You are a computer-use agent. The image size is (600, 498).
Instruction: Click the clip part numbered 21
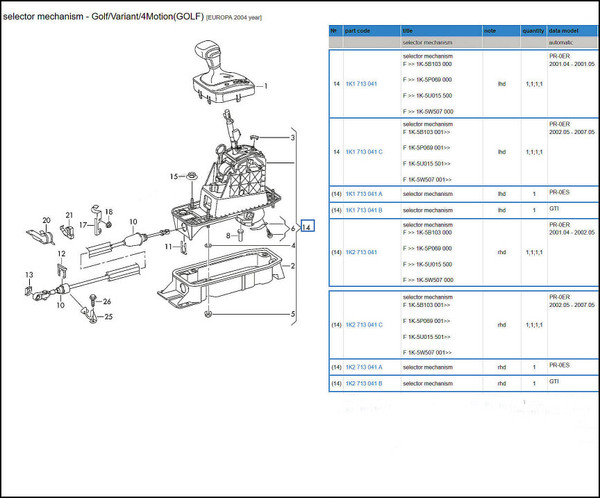67,229
